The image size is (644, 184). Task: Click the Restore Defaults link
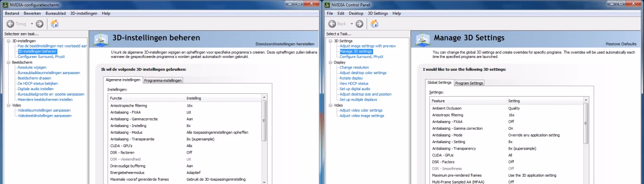point(621,44)
